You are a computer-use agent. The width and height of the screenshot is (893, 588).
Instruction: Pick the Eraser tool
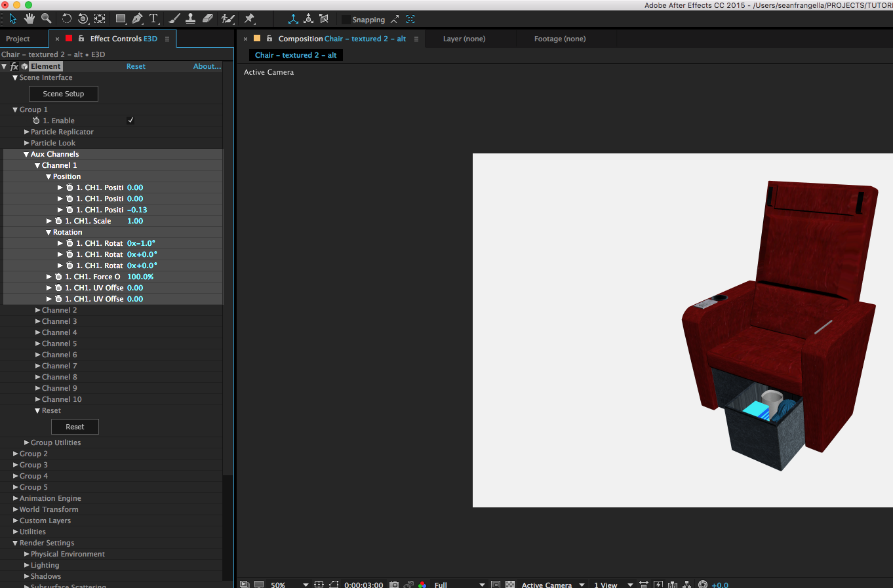coord(208,18)
